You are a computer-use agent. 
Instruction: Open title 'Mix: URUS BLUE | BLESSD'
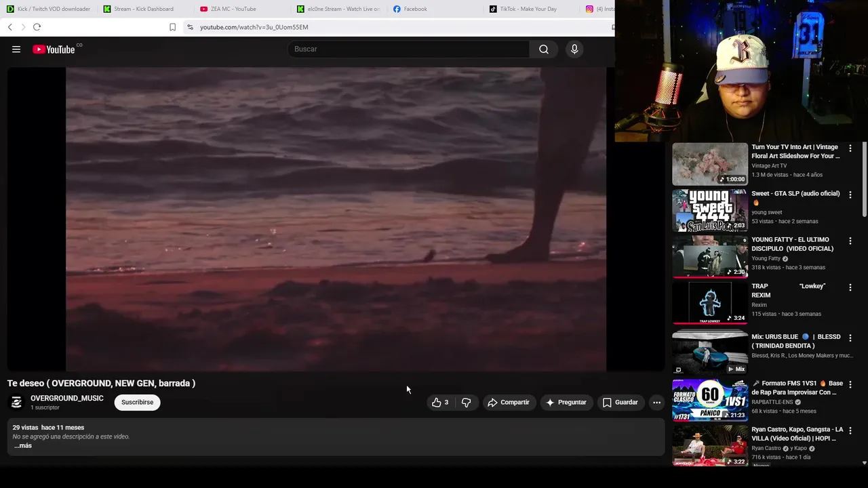(x=796, y=341)
